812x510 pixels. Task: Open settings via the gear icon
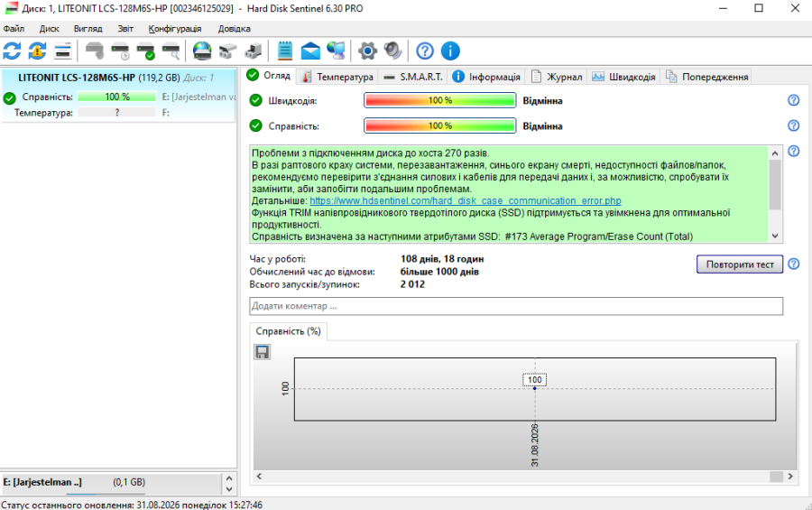tap(368, 51)
